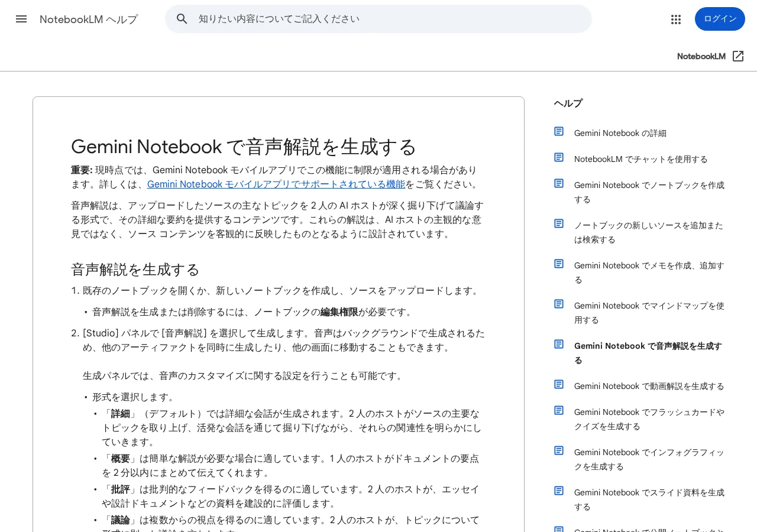
Task: Open フラッシュカードやクイズを生成する article
Action: pyautogui.click(x=649, y=419)
